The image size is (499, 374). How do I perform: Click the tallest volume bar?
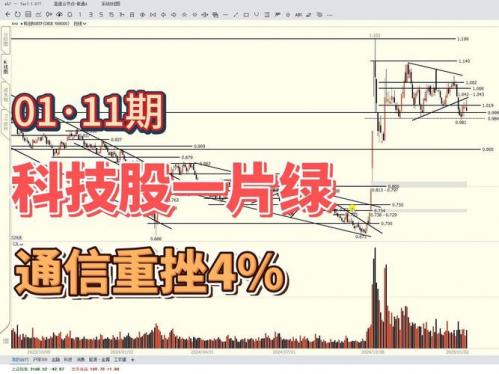375,298
